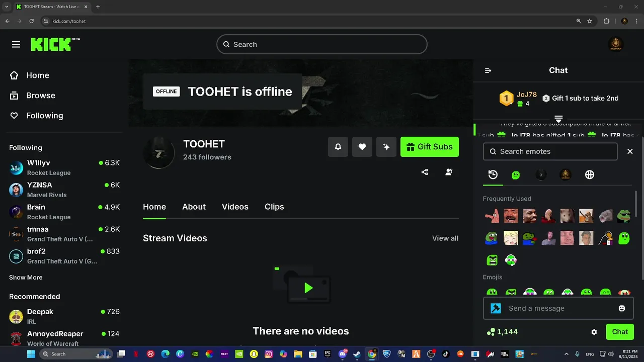Open Deepak recommended channel
This screenshot has width=644, height=362.
pos(64,317)
